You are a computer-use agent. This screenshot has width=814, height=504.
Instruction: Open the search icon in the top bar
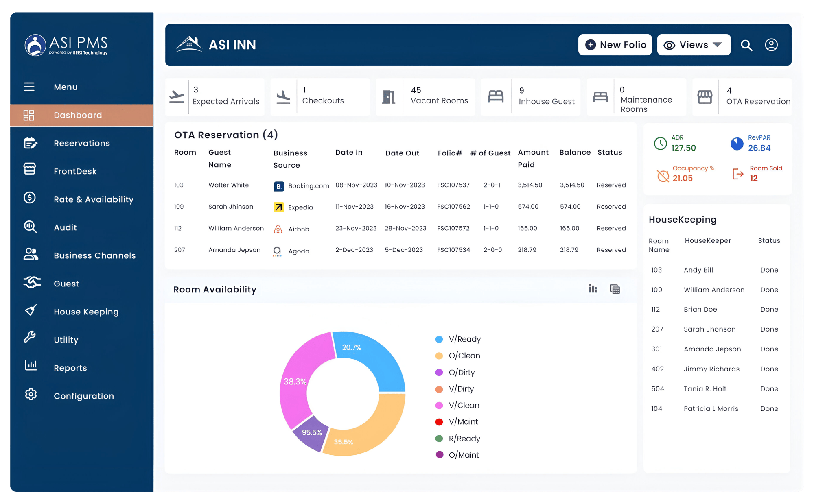[747, 45]
